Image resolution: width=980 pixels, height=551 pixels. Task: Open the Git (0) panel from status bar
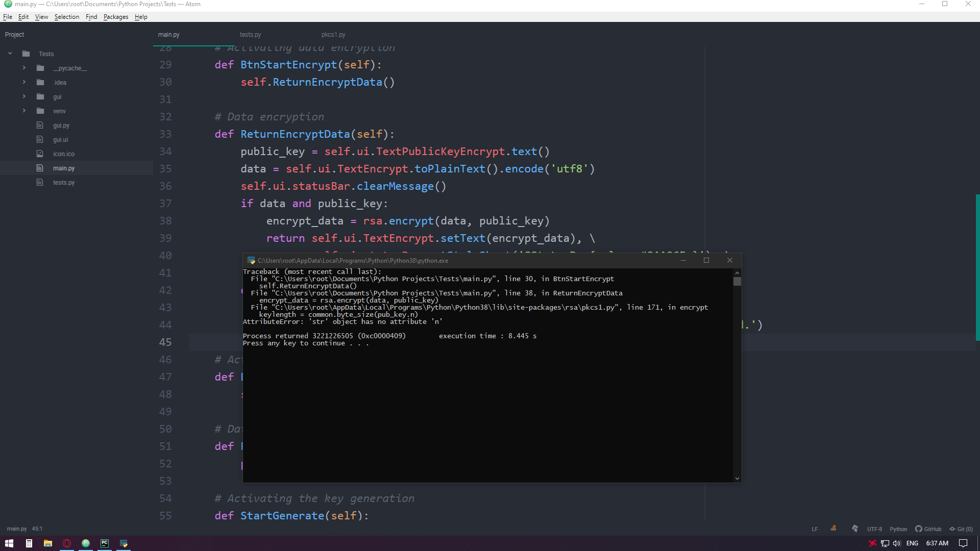[x=961, y=529]
